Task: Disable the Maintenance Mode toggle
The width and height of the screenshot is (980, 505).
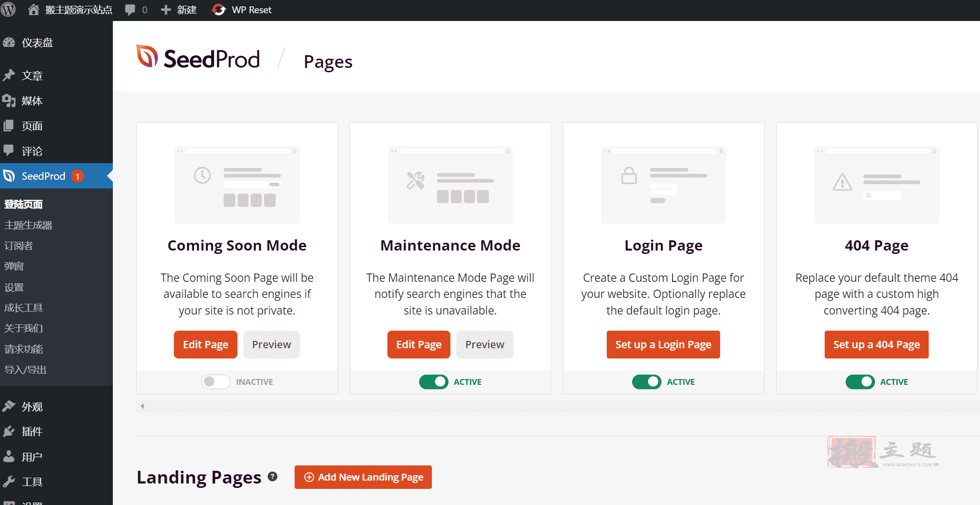Action: coord(434,382)
